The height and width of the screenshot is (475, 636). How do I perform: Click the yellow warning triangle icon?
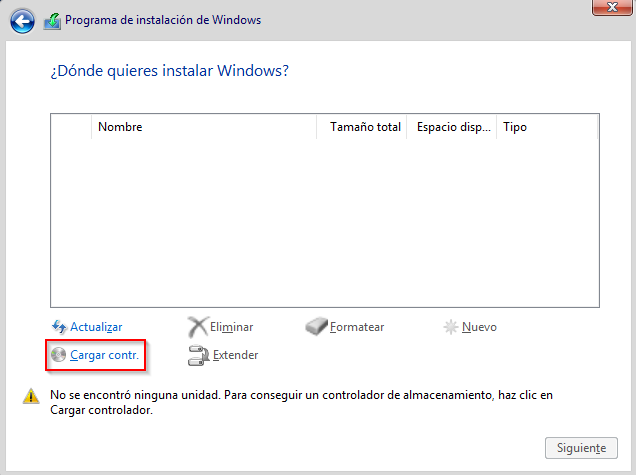pos(31,396)
